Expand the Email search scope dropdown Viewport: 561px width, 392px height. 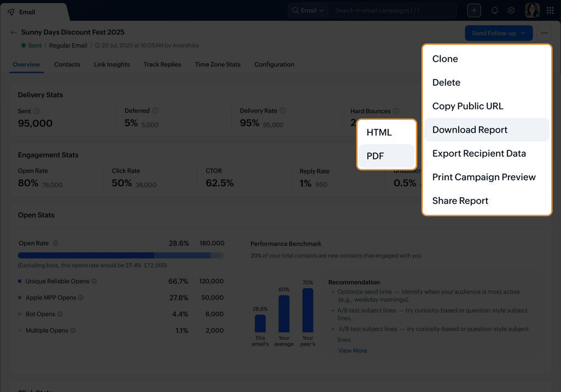309,11
